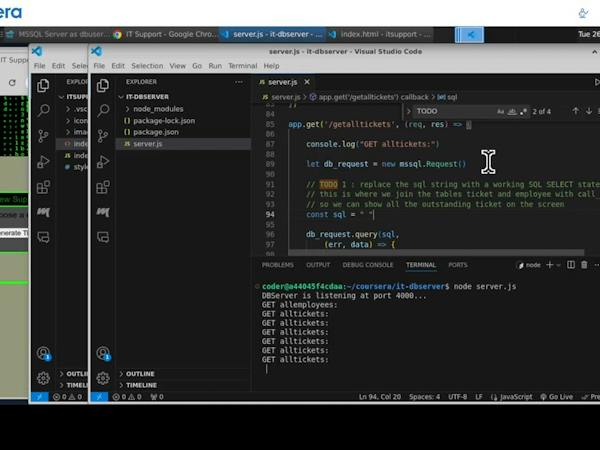Toggle Use Regular Expression in find widget
600x450 pixels.
(x=523, y=111)
